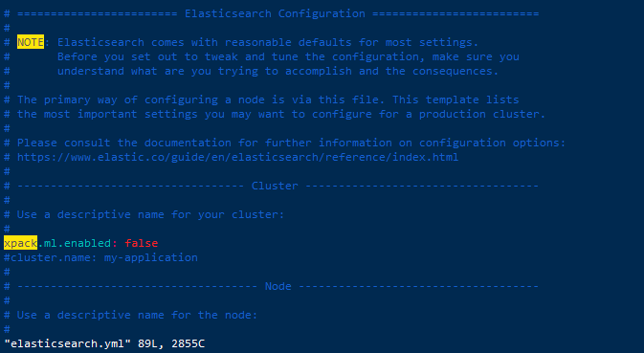Click the 89L, 2855C file size info
The height and width of the screenshot is (353, 644).
(x=171, y=343)
